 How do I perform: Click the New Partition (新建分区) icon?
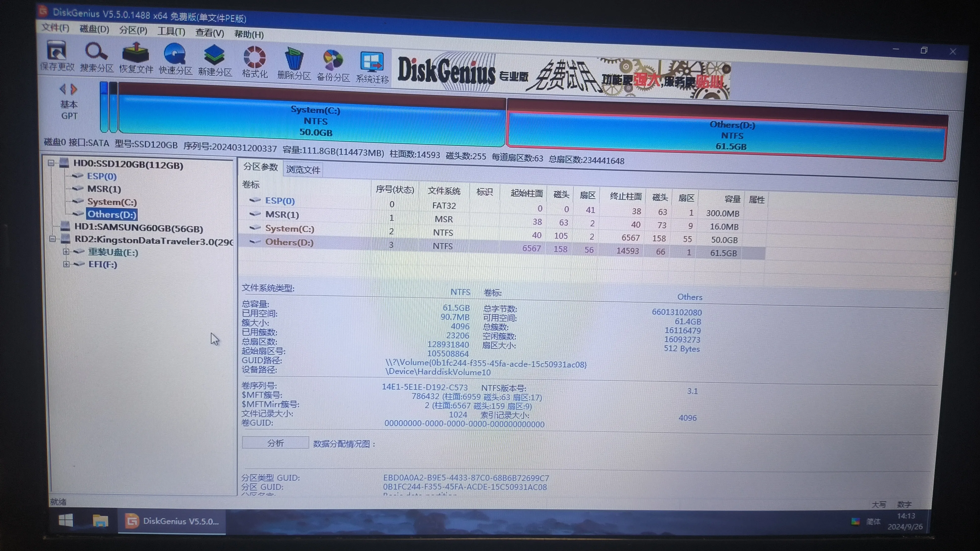215,61
